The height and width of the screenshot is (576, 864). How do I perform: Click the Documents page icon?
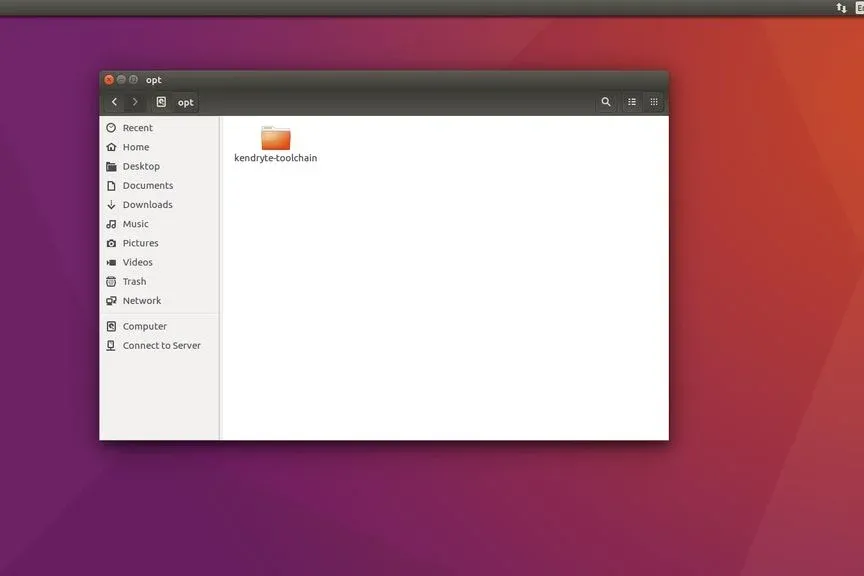111,186
